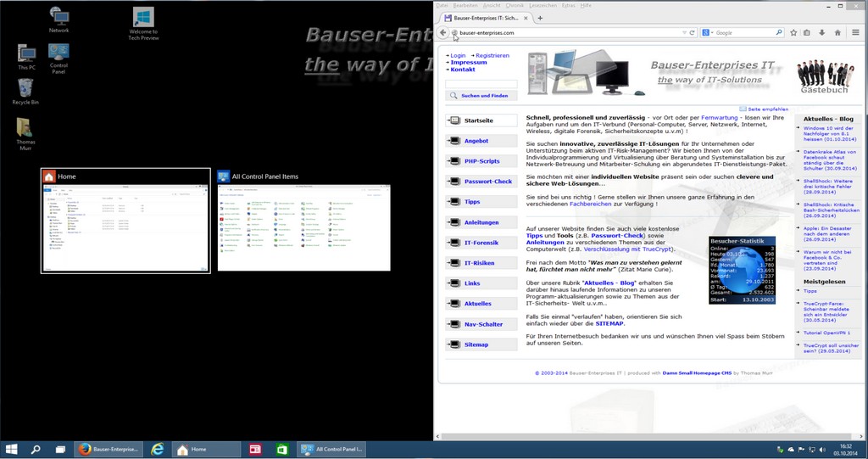Open the Action Center flag icon
Viewport: 868px width, 459px height.
tap(801, 450)
